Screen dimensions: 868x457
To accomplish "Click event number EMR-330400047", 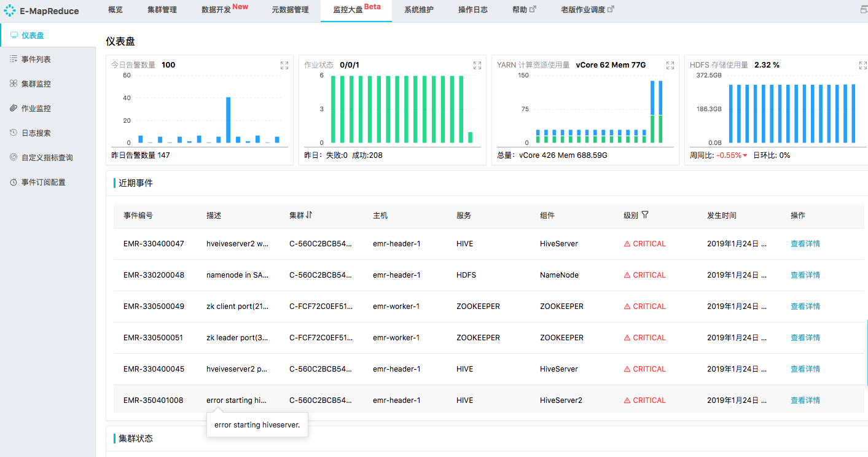I will (x=154, y=244).
